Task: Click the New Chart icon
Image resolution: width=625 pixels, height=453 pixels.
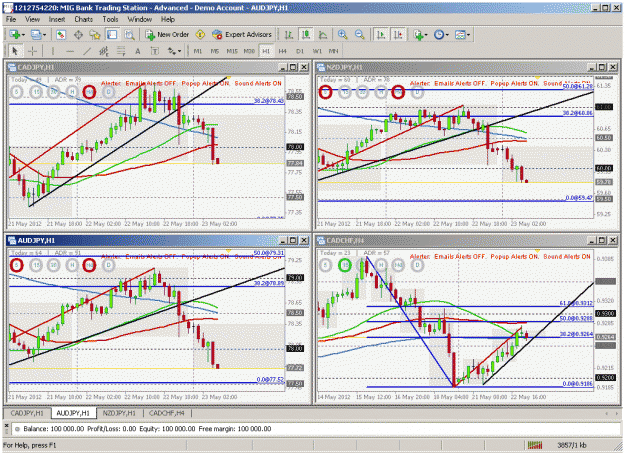Action: 15,35
